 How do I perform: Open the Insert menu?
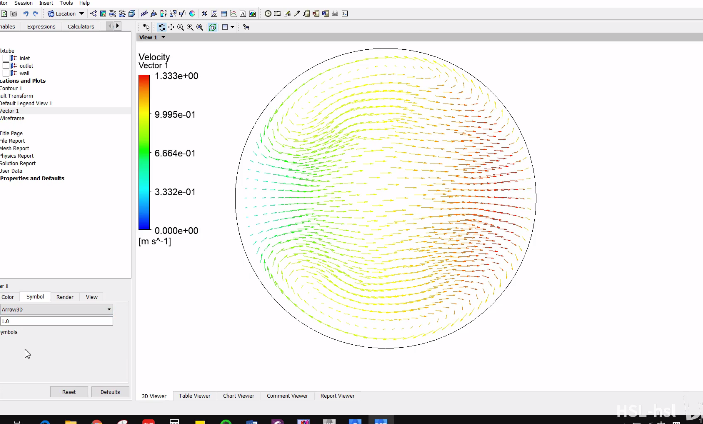46,3
